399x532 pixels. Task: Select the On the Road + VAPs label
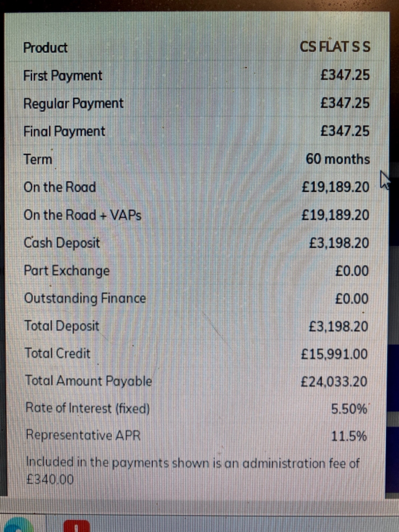(x=82, y=215)
